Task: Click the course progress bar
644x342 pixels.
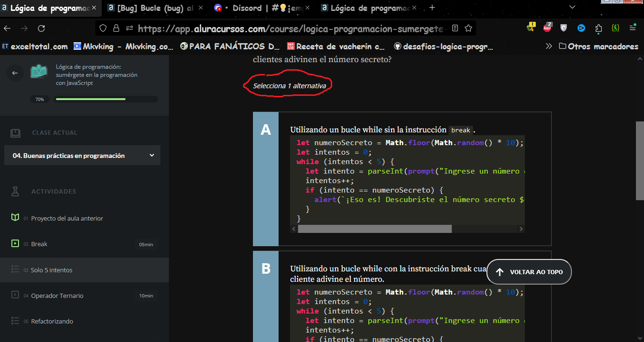Action: coord(107,99)
